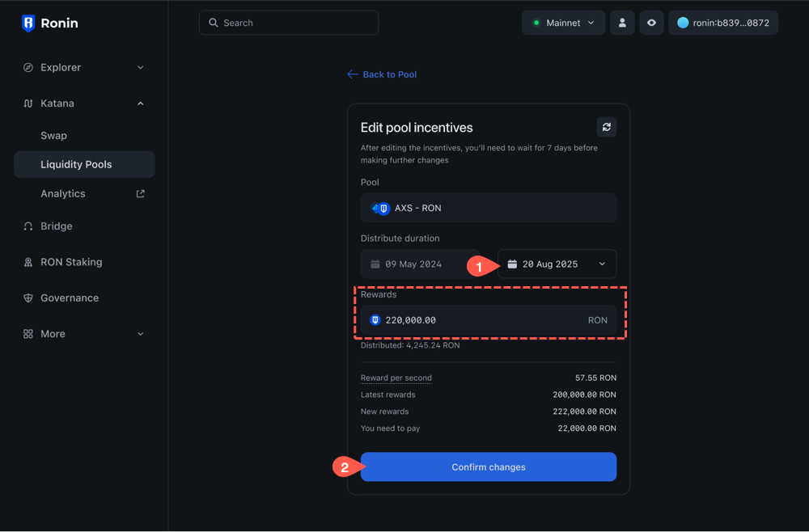Select Swap in the Katana menu
This screenshot has width=809, height=532.
(x=54, y=136)
